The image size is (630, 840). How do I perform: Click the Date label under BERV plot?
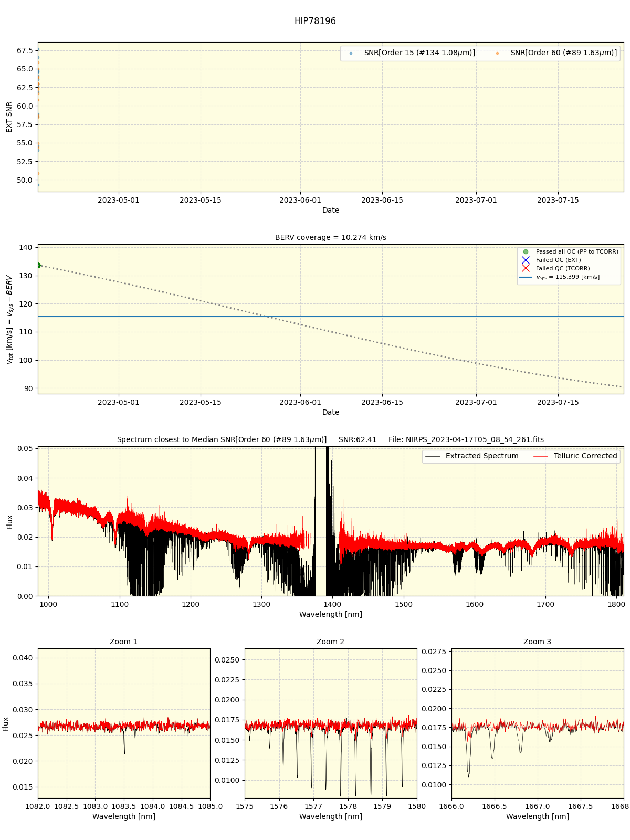[x=331, y=412]
